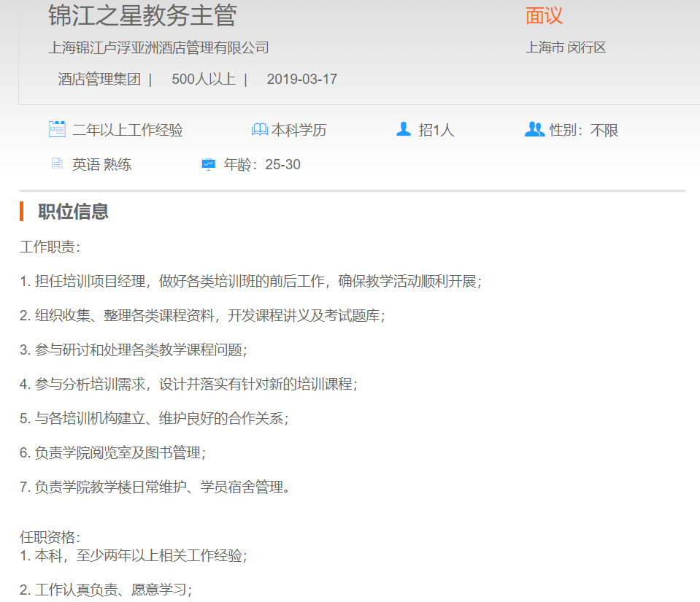Click the 二年以上工作经验 requirement text

(128, 131)
